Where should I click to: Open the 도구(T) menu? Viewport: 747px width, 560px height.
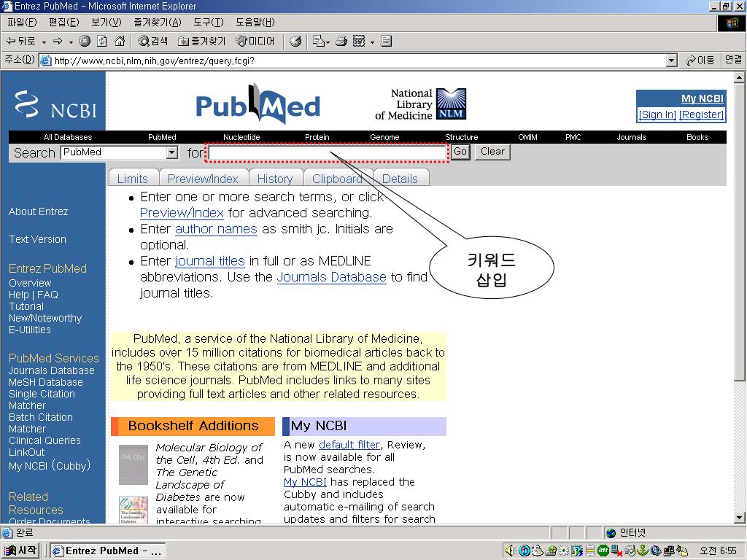point(208,23)
